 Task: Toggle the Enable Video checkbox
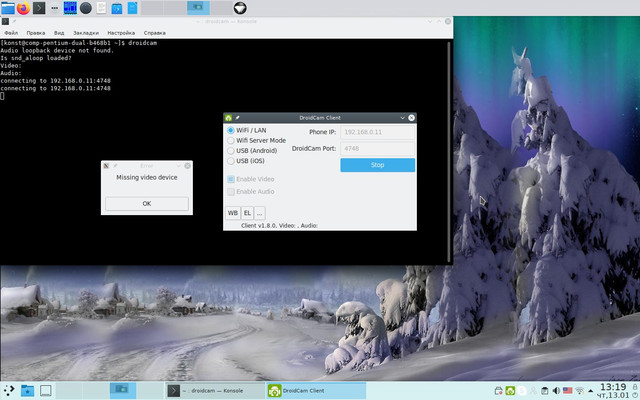point(251,179)
